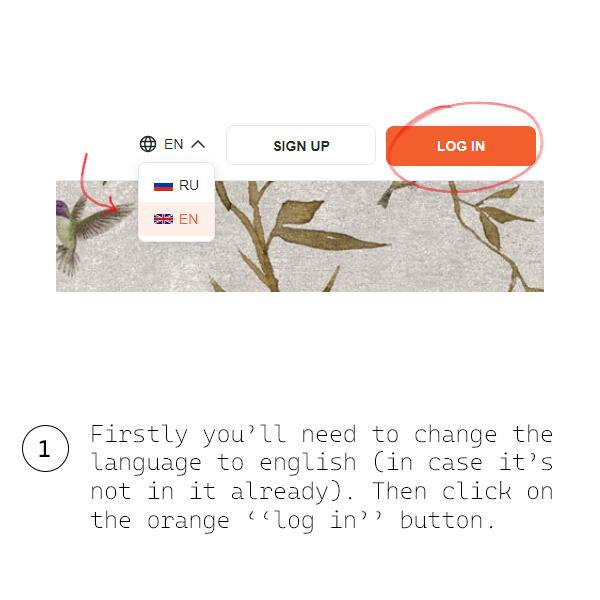Select the Russian flag icon
The width and height of the screenshot is (600, 600).
click(163, 186)
